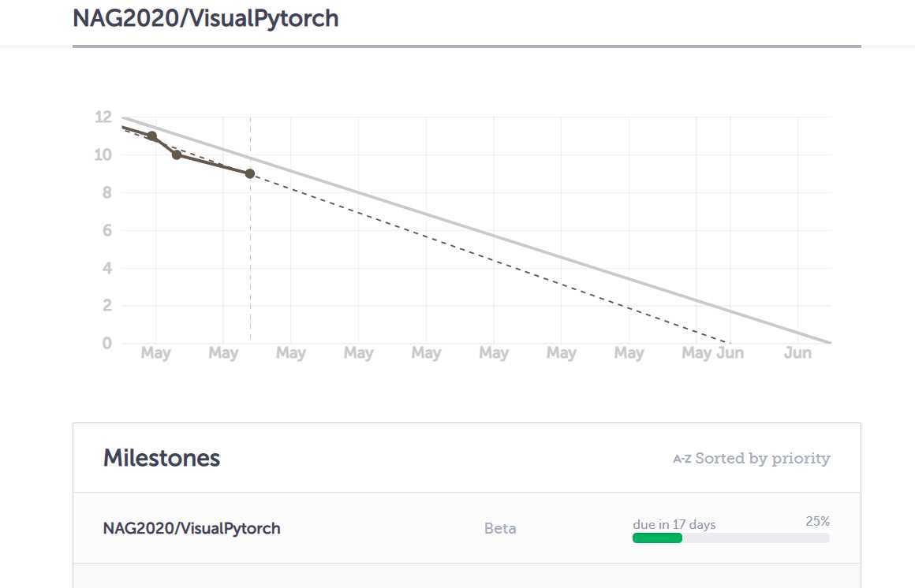
Task: Select the burndown data point at 11
Action: [151, 136]
